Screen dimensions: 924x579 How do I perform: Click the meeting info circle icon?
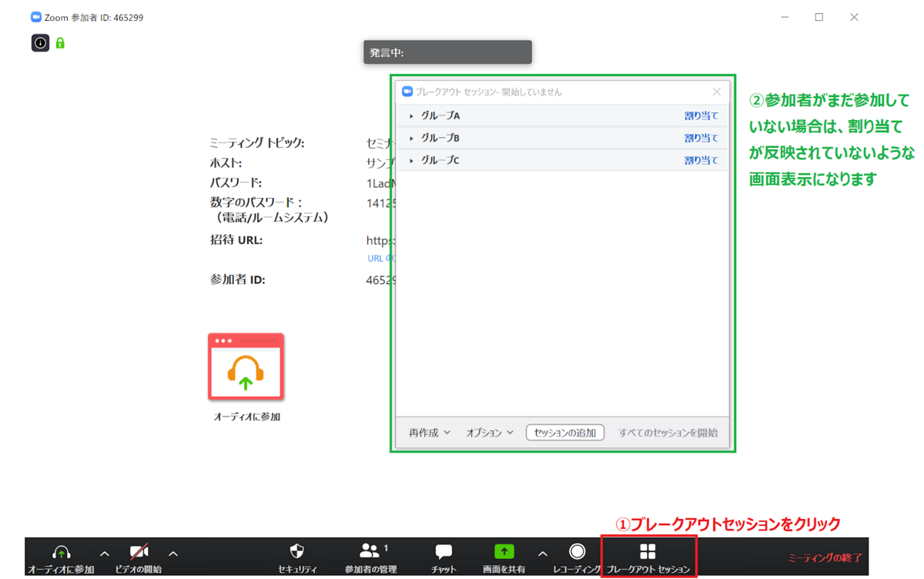[40, 43]
